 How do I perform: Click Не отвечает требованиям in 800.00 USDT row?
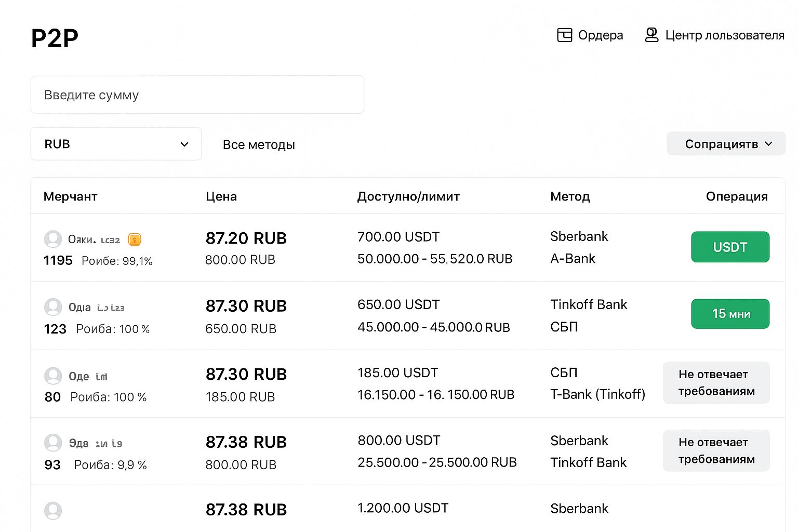pos(716,450)
